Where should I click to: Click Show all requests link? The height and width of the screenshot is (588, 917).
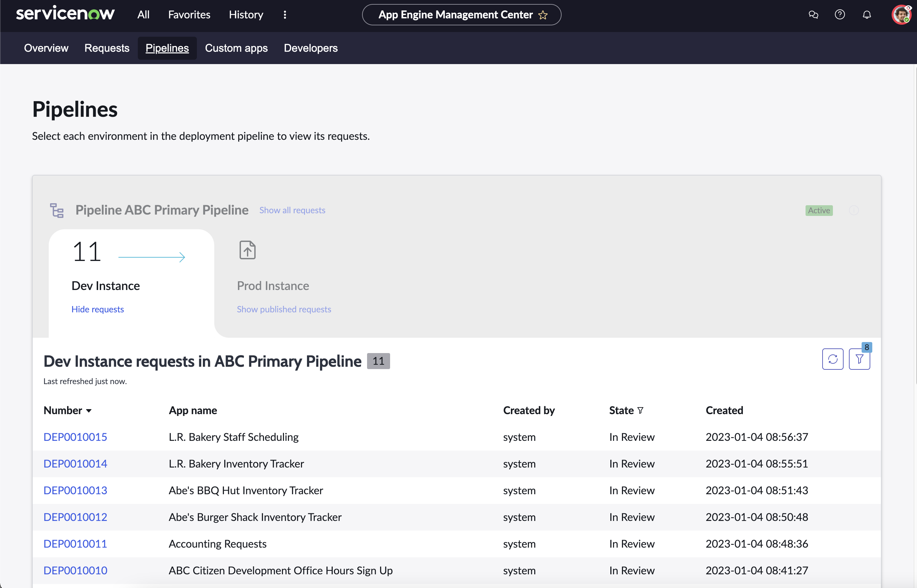(x=292, y=210)
